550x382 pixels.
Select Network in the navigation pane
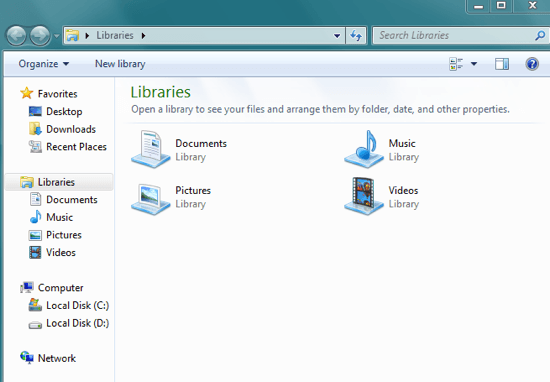56,358
